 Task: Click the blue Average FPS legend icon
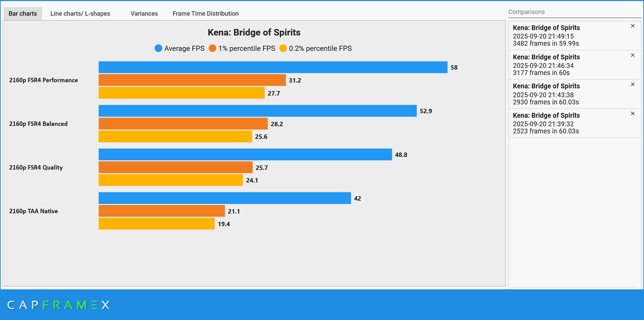[x=158, y=48]
